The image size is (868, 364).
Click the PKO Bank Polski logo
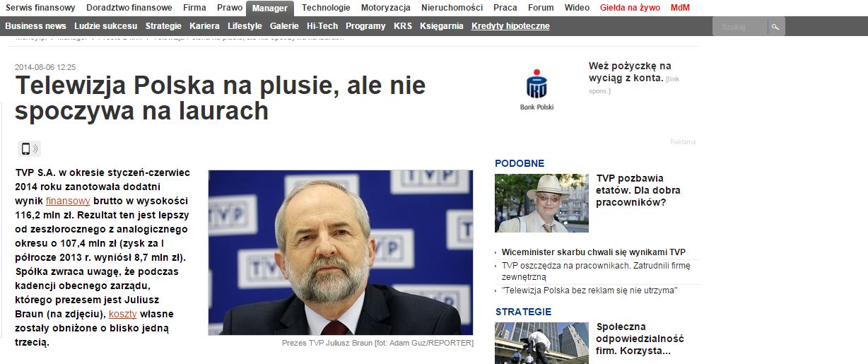click(x=537, y=89)
